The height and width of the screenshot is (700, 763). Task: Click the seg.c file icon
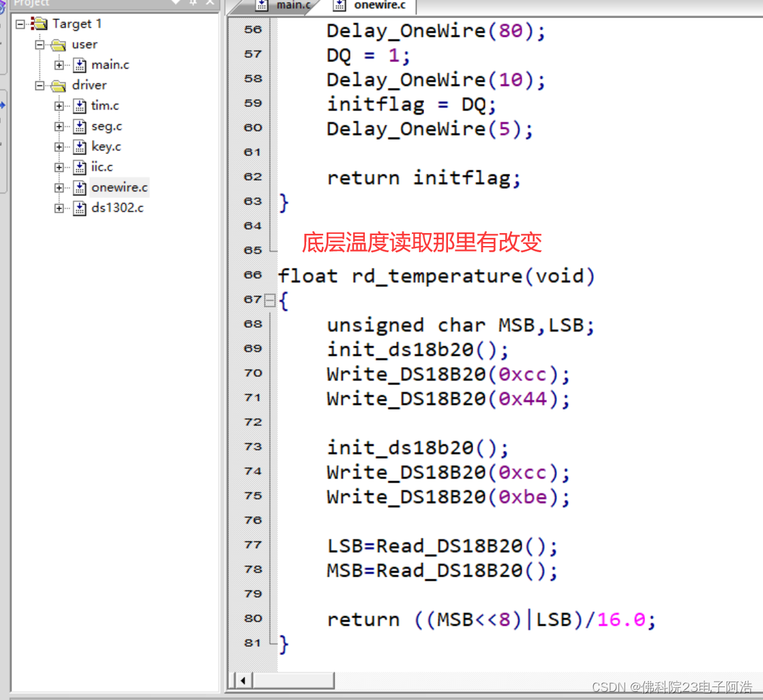pyautogui.click(x=80, y=127)
